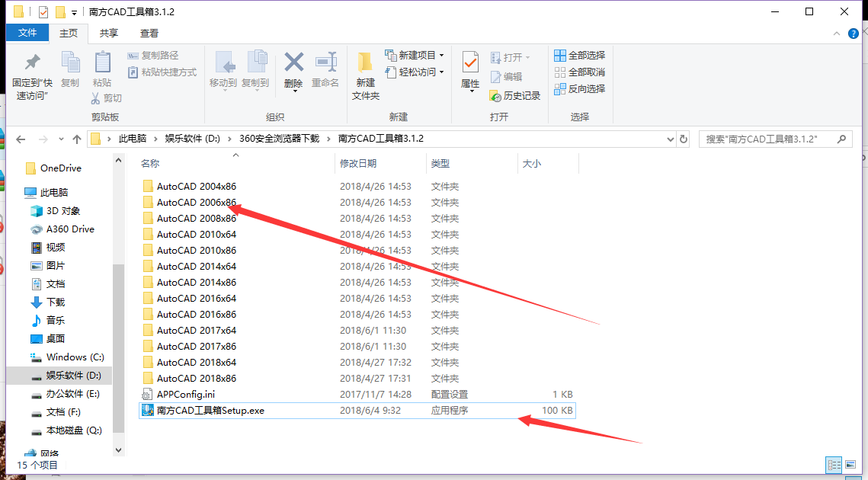Expand the New Item (新建项目) dropdown
Screen dimensions: 868x480
442,56
